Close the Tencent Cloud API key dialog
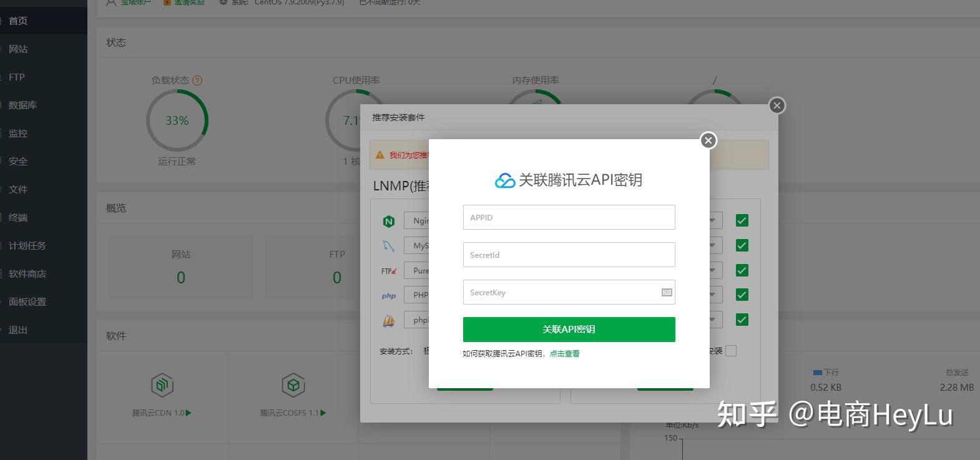 [708, 140]
